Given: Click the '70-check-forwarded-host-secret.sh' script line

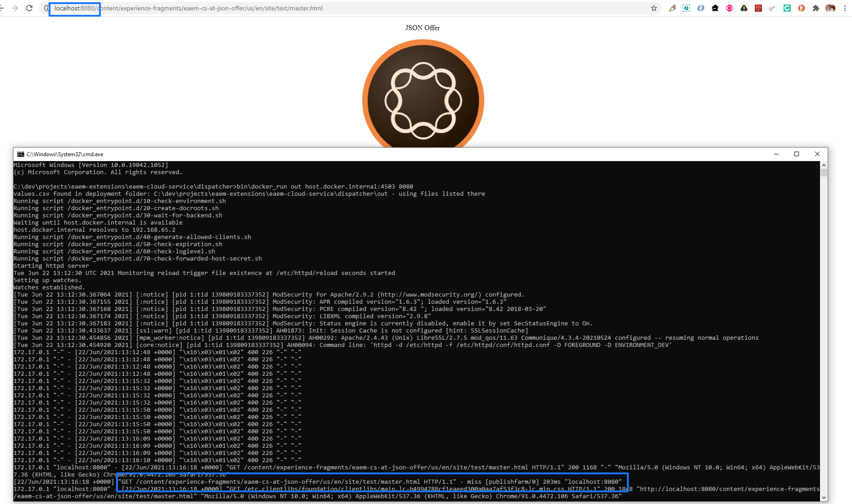Looking at the screenshot, I should coord(138,259).
